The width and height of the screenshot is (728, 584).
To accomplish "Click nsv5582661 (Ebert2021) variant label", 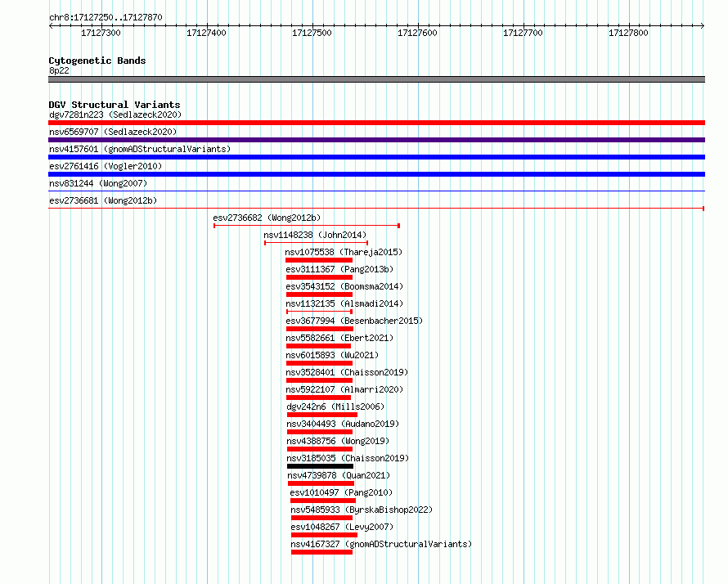I will point(339,338).
